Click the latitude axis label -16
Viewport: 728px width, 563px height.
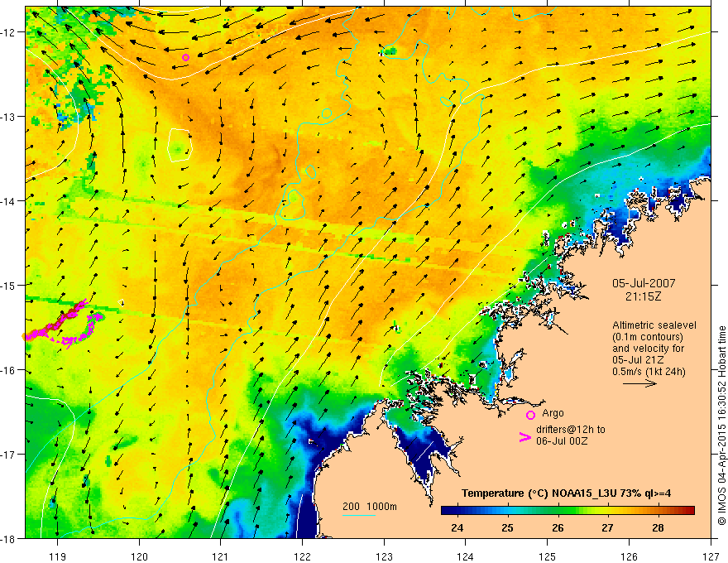[x=9, y=370]
